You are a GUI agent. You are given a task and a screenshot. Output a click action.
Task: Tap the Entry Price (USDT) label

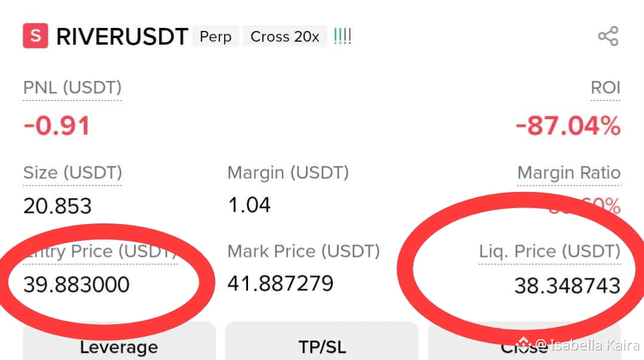[100, 251]
